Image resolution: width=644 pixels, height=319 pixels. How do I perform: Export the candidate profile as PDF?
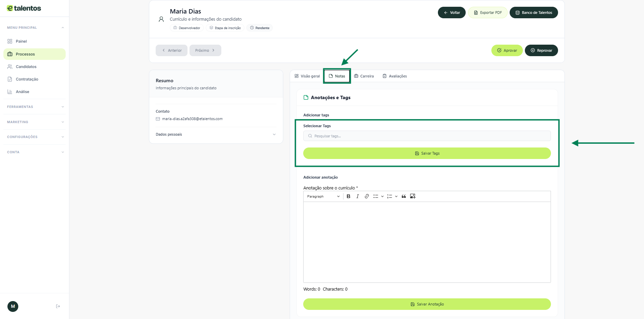coord(487,13)
